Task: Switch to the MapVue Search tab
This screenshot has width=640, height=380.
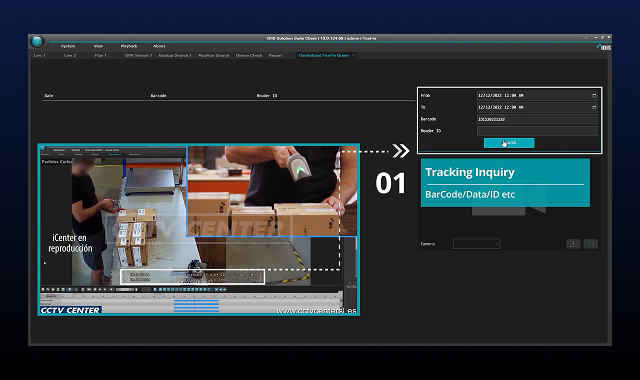Action: point(213,55)
